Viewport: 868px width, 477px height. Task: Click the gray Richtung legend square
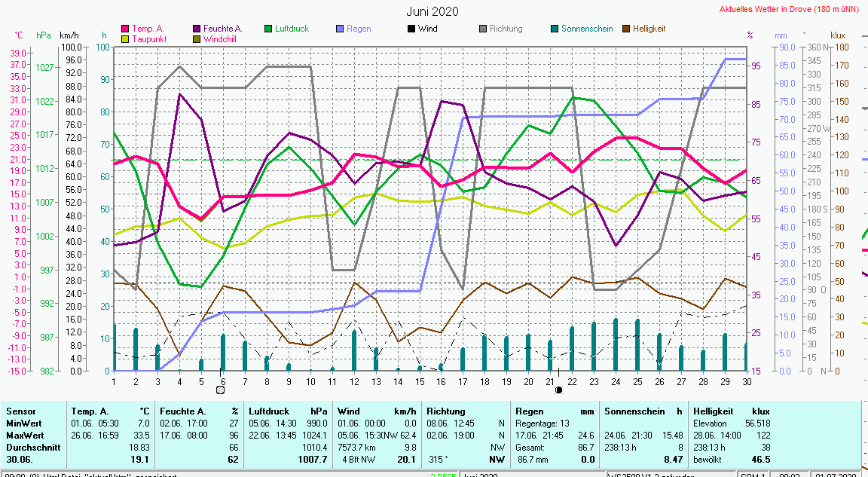coord(483,29)
